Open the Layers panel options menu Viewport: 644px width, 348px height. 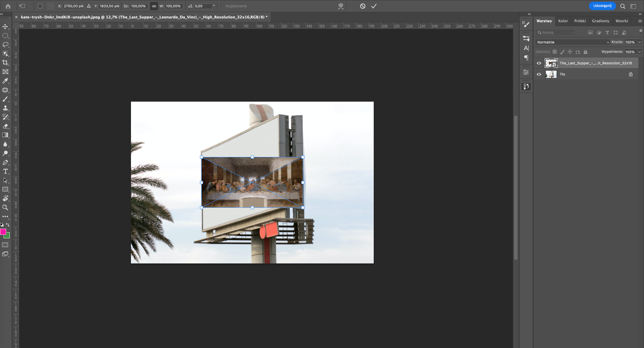[640, 21]
